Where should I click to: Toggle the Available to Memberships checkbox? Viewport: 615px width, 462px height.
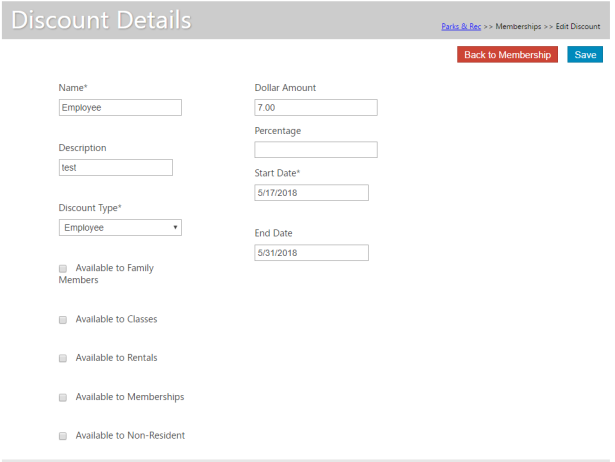(x=63, y=398)
